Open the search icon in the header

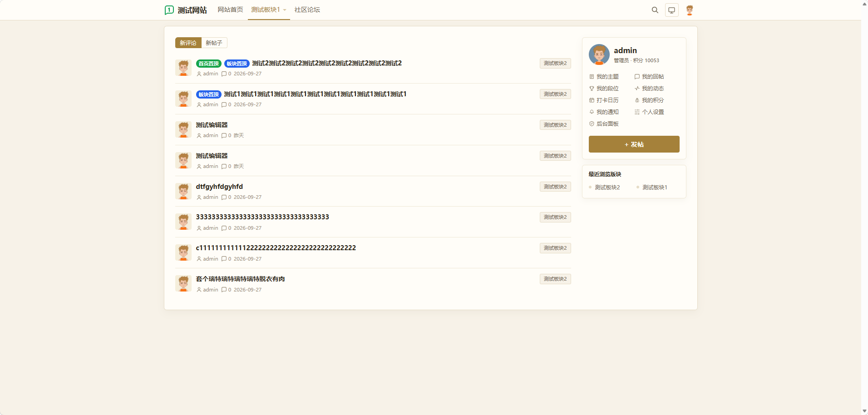tap(655, 10)
